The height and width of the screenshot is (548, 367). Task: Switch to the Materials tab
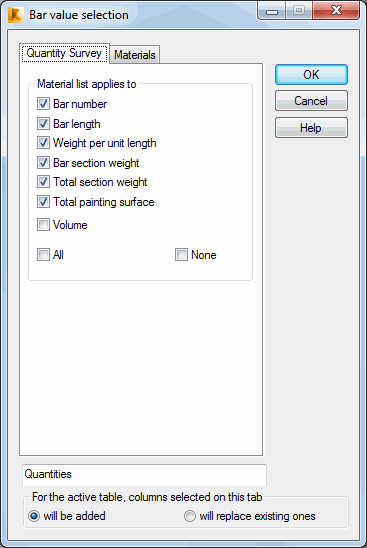pyautogui.click(x=135, y=55)
